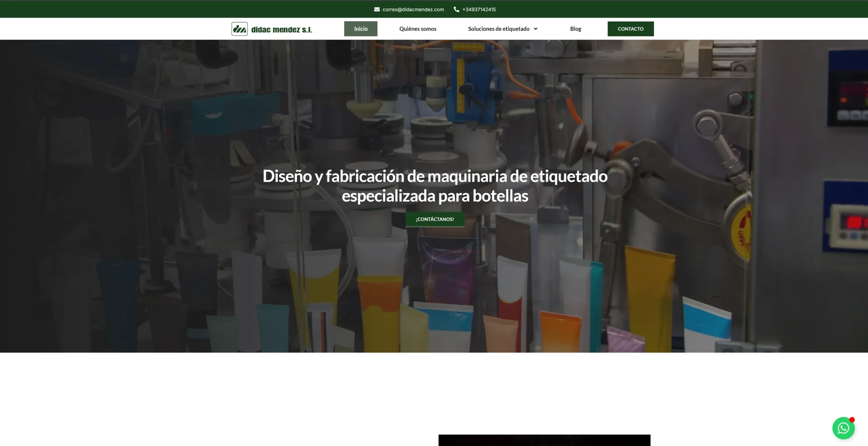Click the didac mendez s.l. logo text
The width and height of the screenshot is (868, 446).
pos(281,30)
